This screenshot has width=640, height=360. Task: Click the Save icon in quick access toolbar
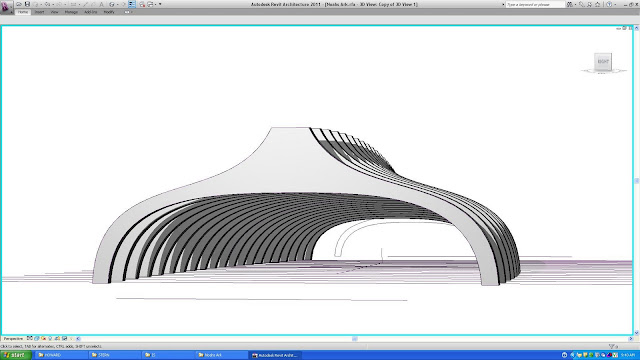(27, 4)
